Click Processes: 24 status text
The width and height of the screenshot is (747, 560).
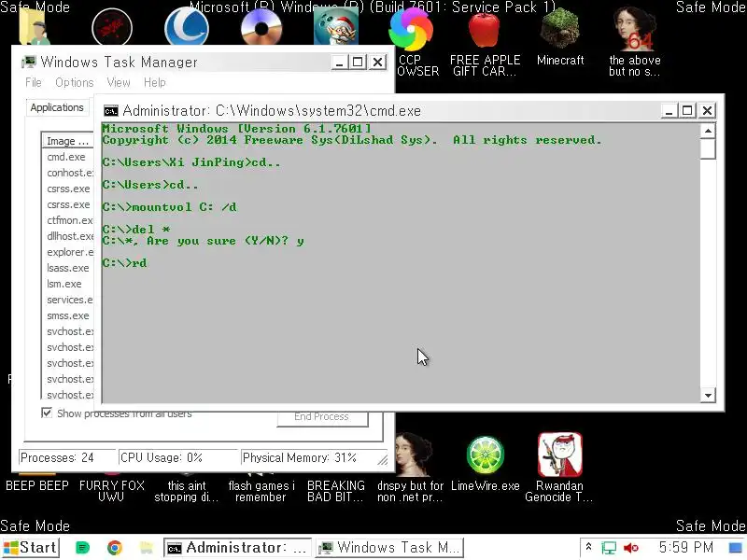click(x=57, y=457)
